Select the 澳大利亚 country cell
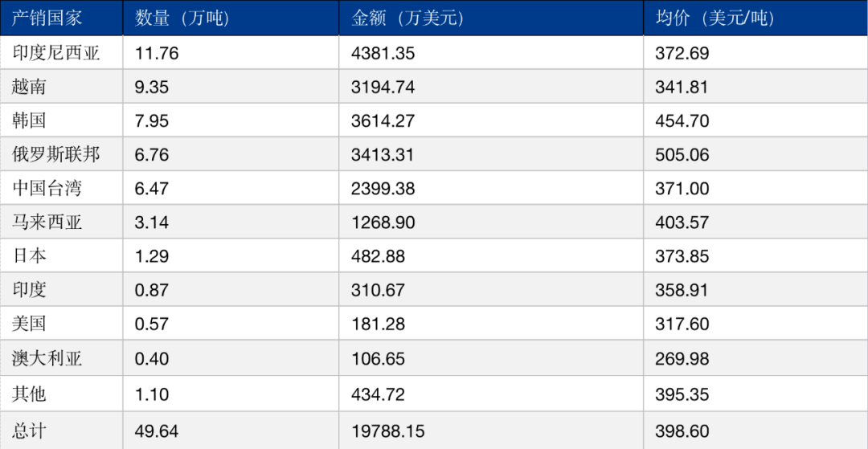This screenshot has height=449, width=868. coord(47,359)
